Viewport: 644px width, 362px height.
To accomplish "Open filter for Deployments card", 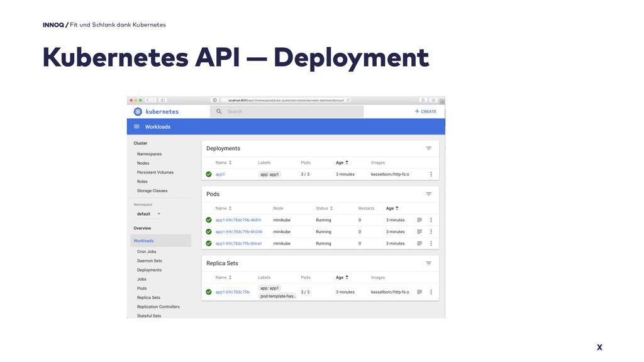I will 428,148.
